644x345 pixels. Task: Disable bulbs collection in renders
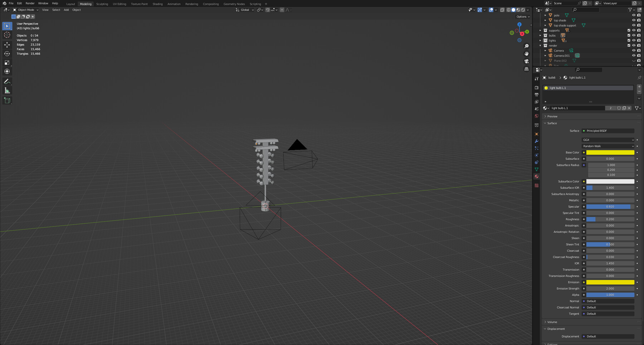coord(639,35)
